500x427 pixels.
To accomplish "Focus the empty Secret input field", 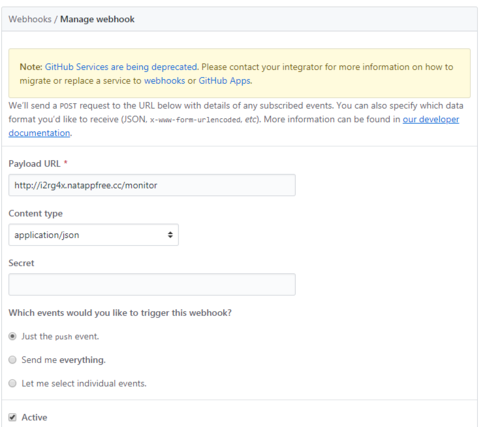I will (x=152, y=284).
